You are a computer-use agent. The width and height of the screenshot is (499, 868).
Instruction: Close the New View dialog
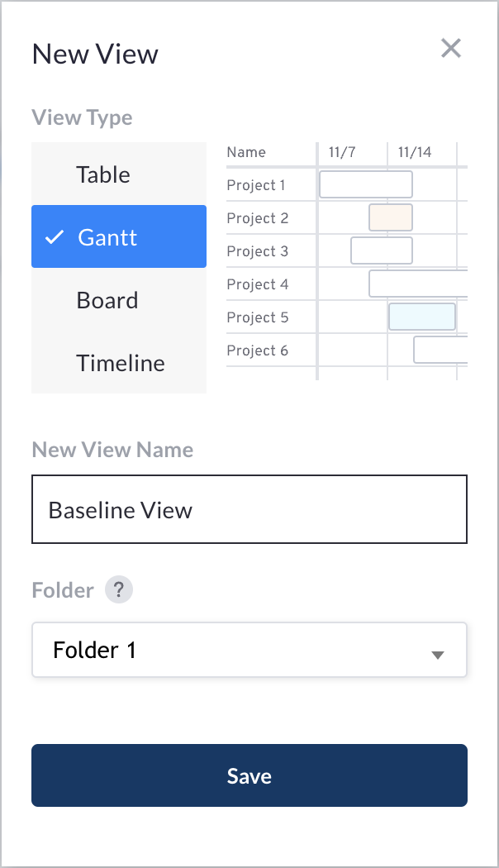pyautogui.click(x=451, y=48)
